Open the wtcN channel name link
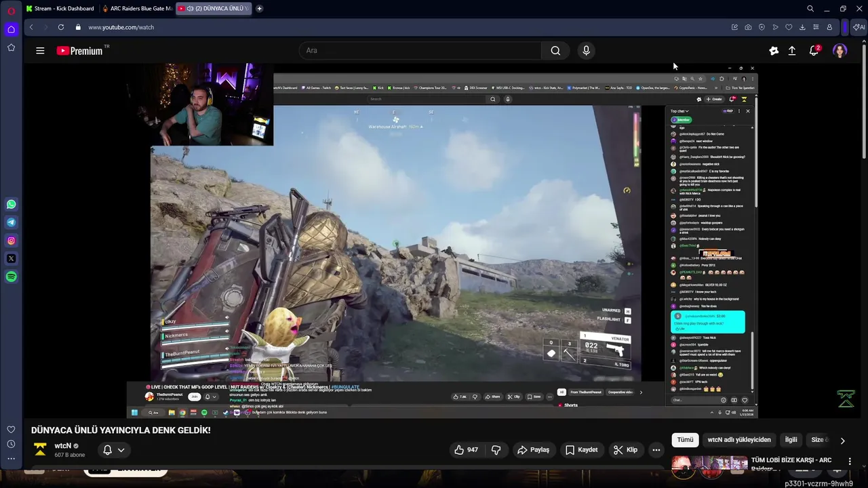 pyautogui.click(x=63, y=446)
